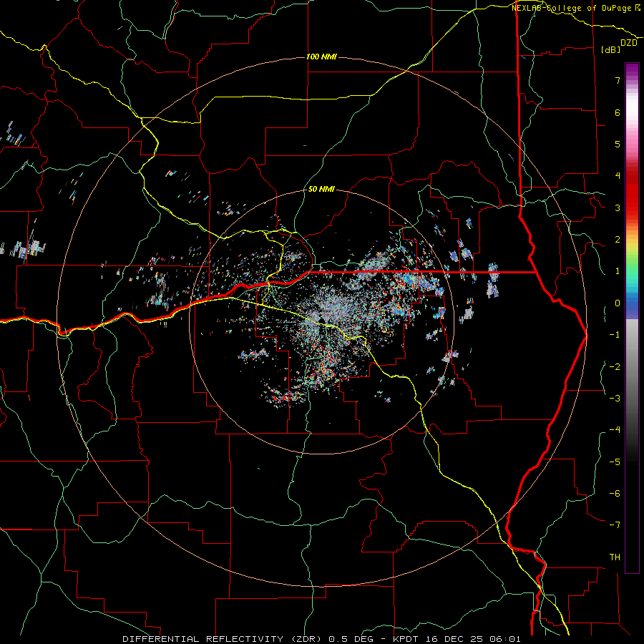Click the 1 value on color scale

coord(618,271)
